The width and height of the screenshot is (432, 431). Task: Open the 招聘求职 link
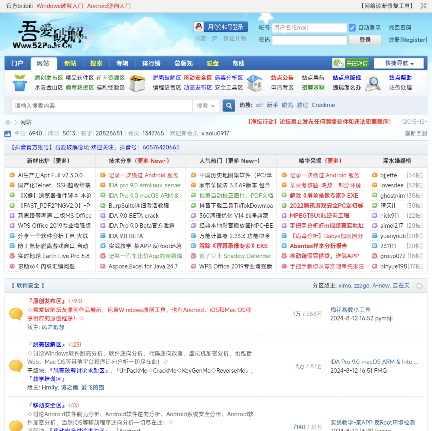pyautogui.click(x=313, y=88)
